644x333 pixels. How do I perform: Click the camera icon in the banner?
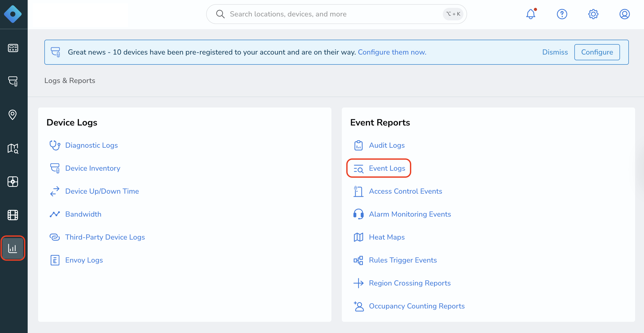coord(55,52)
